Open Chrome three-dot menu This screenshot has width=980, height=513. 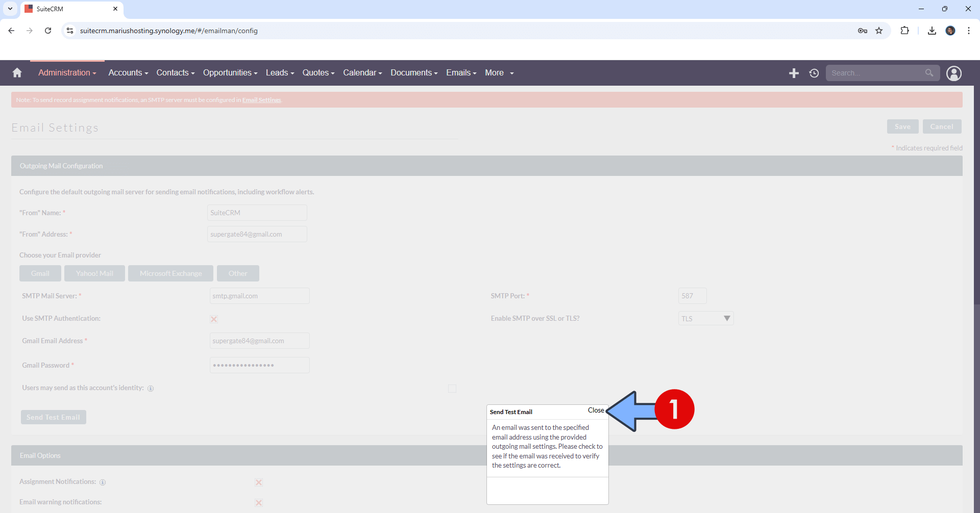click(969, 31)
